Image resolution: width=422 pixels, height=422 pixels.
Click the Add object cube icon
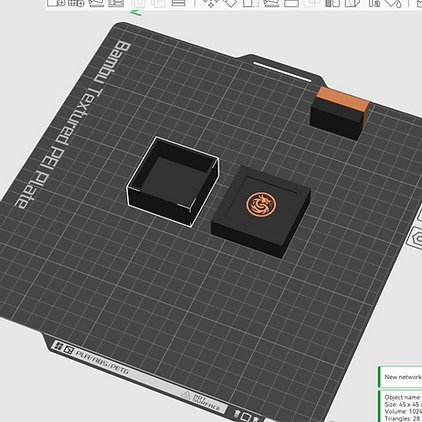click(x=56, y=3)
